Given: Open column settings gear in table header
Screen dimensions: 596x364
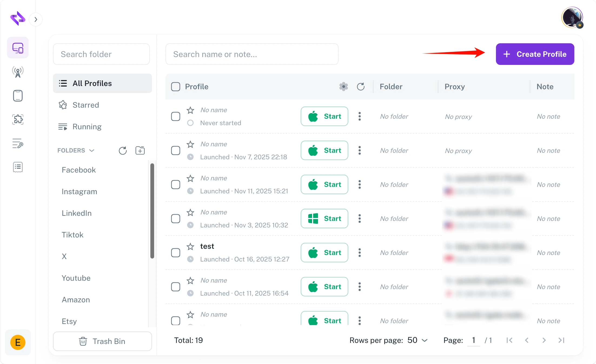Looking at the screenshot, I should 343,87.
